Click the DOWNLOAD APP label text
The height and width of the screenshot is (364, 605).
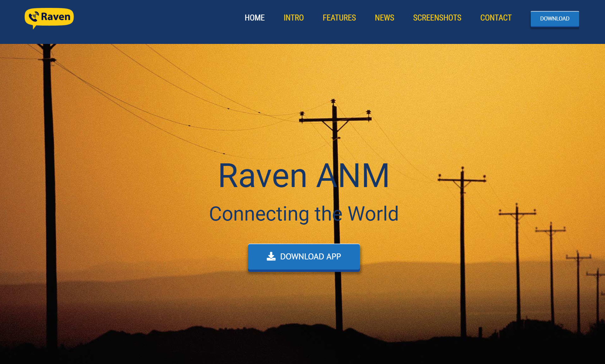point(311,257)
